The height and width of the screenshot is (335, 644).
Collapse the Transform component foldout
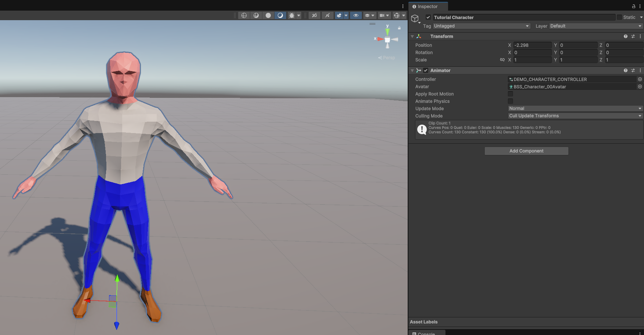pos(412,36)
